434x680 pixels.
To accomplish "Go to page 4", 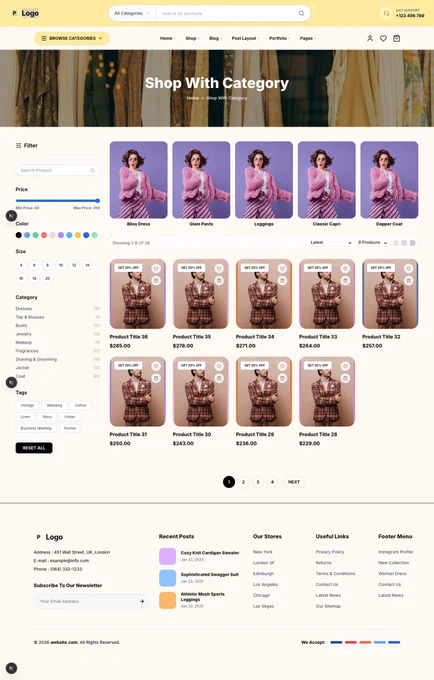I will pyautogui.click(x=272, y=482).
